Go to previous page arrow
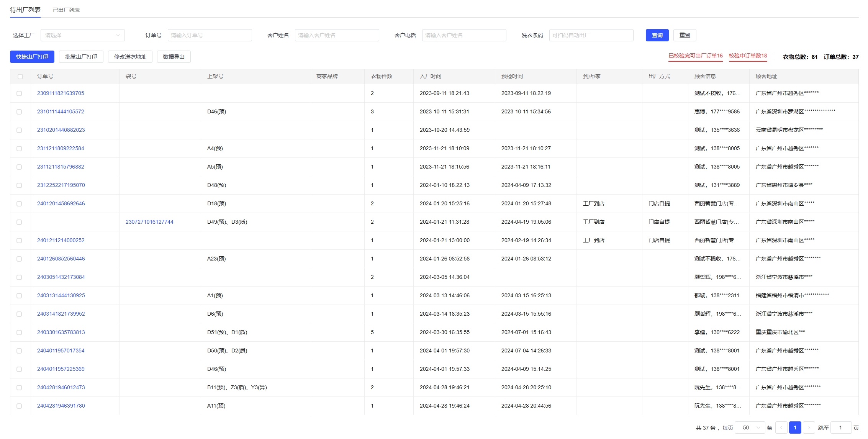Screen dimensions: 868x439 tap(781, 428)
